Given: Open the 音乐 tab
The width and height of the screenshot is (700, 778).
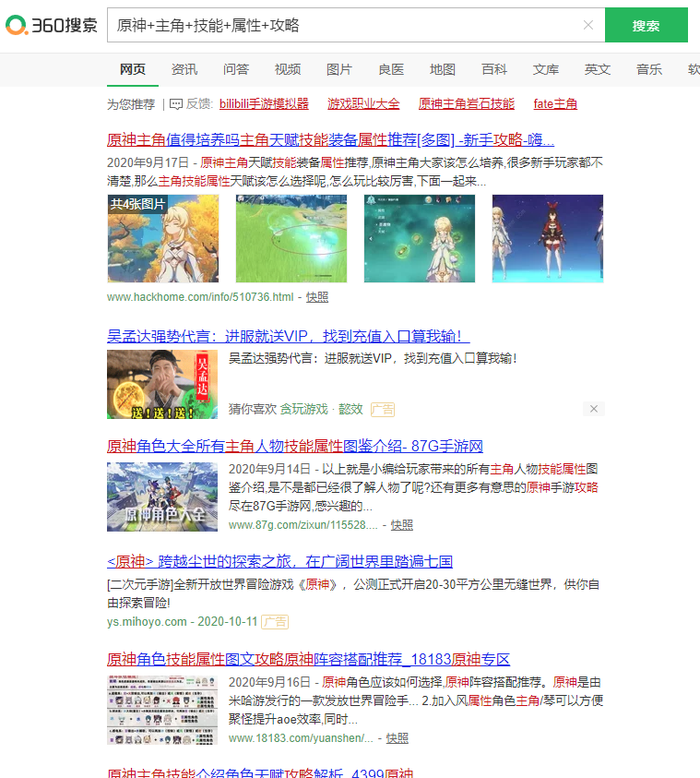Looking at the screenshot, I should [x=649, y=69].
